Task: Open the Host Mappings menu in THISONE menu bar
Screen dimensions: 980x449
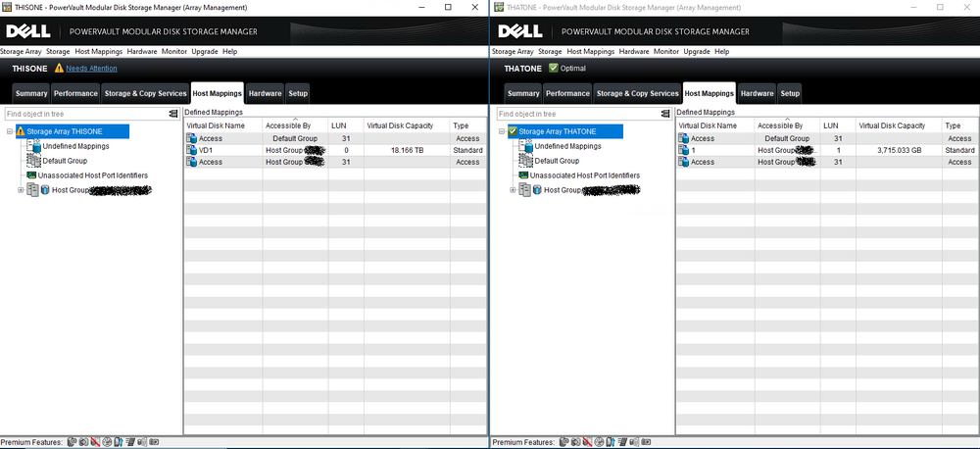Action: (x=98, y=51)
